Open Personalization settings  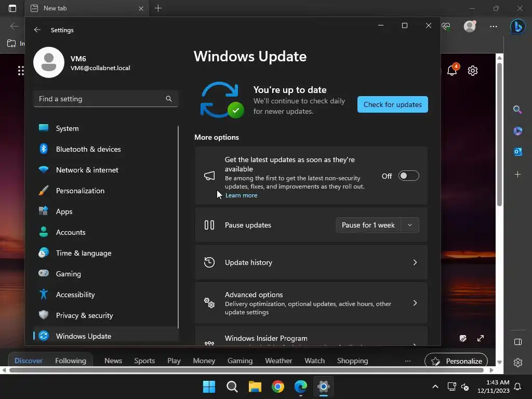[105, 191]
